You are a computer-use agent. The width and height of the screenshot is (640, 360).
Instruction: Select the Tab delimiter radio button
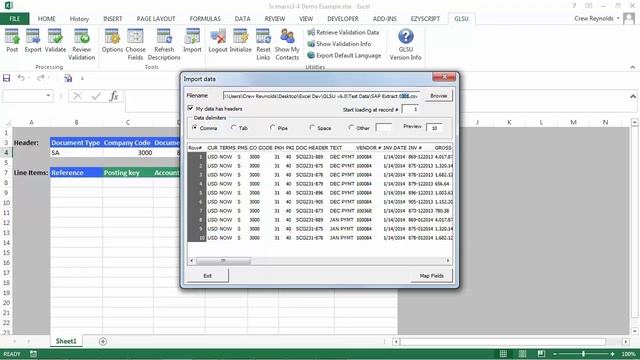click(x=233, y=128)
